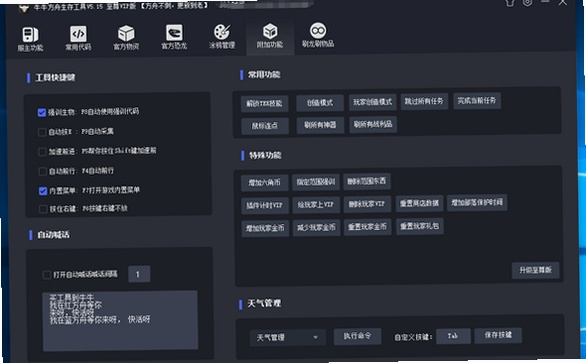The width and height of the screenshot is (586, 363).
Task: Click the 特殊功能 section heading
Action: coord(265,155)
